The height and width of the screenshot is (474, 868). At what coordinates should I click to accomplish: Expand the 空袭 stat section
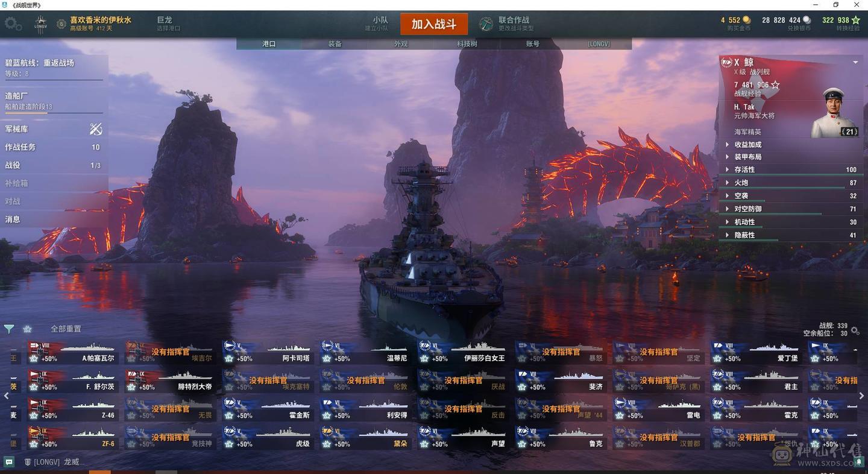(791, 196)
